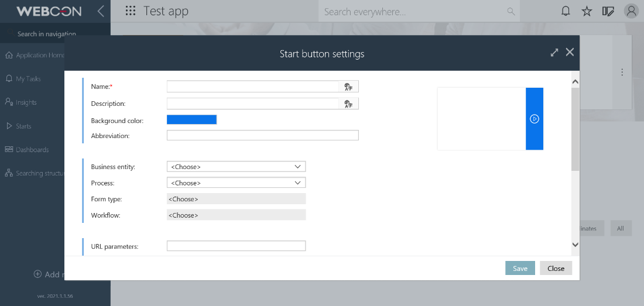Open favorites star icon
Image resolution: width=644 pixels, height=306 pixels.
(x=587, y=11)
